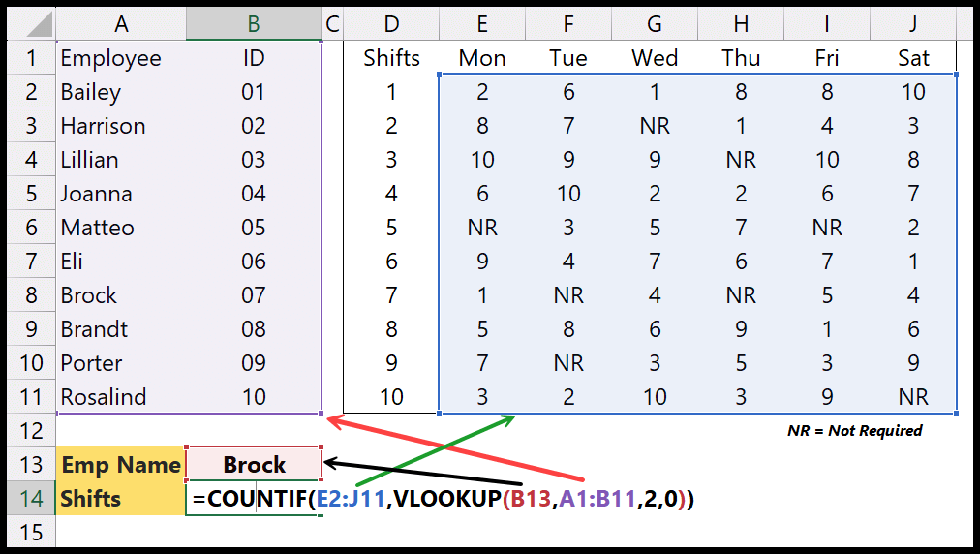Click the 'NR' cell under Wed
This screenshot has width=980, height=554.
tap(655, 126)
